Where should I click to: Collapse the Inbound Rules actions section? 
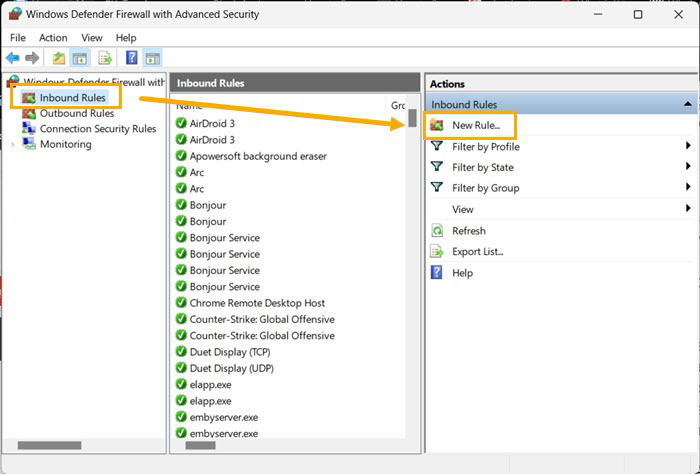click(x=688, y=104)
